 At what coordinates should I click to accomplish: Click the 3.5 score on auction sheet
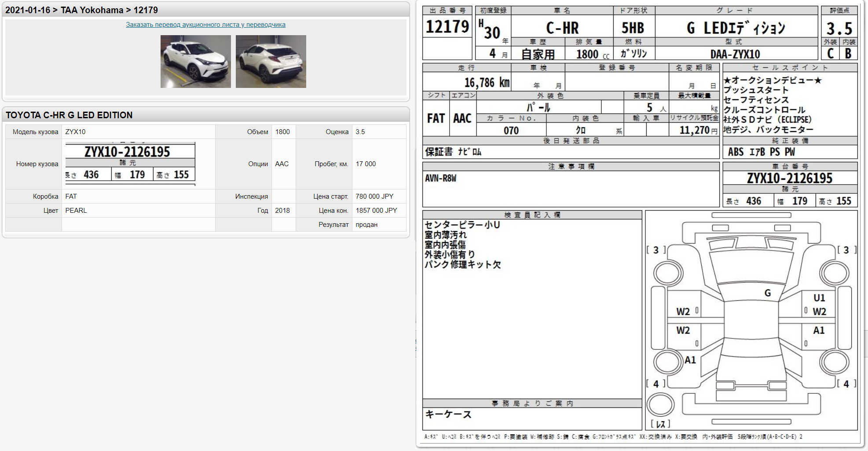pos(839,29)
